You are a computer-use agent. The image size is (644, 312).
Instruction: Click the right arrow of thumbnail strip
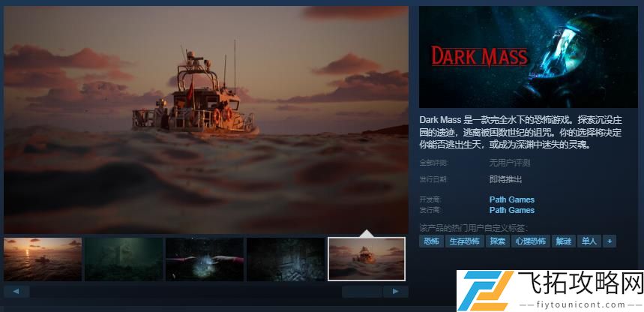tap(396, 292)
